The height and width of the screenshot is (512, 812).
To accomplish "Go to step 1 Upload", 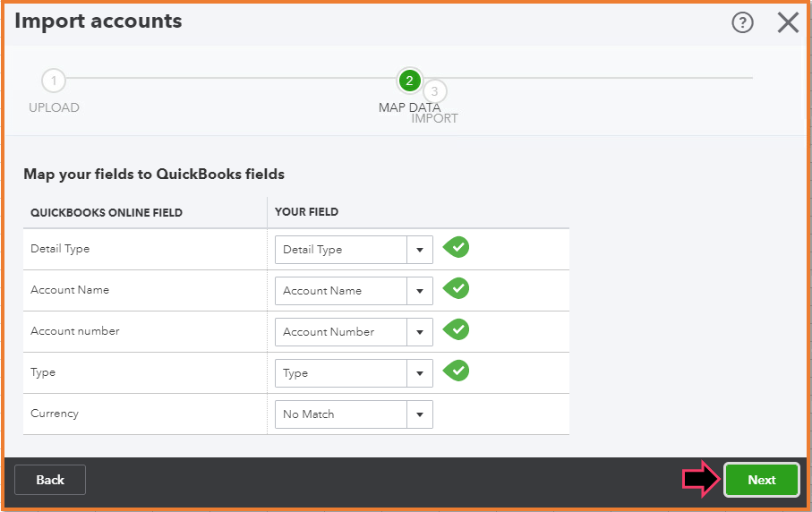I will click(x=54, y=81).
